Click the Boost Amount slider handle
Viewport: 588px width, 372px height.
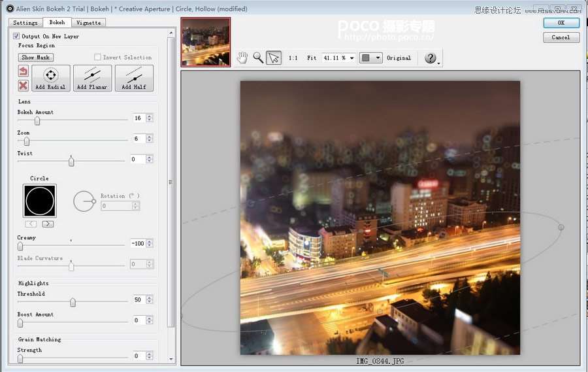20,323
